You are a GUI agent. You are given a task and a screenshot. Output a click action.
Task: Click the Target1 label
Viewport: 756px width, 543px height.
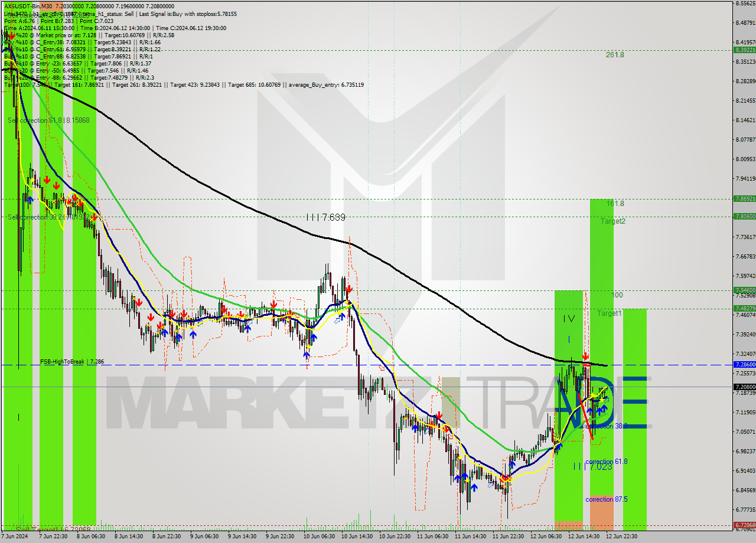point(609,313)
